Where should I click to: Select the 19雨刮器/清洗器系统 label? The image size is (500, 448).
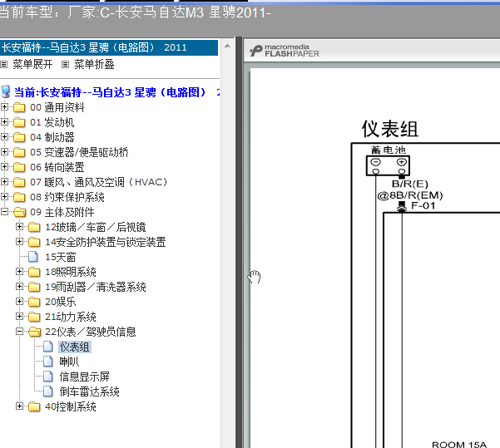pos(96,287)
